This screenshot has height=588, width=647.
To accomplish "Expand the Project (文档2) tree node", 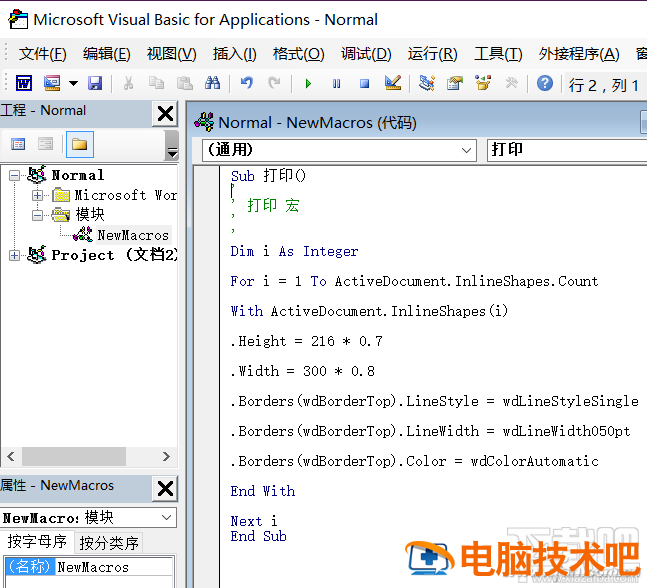I will point(14,255).
